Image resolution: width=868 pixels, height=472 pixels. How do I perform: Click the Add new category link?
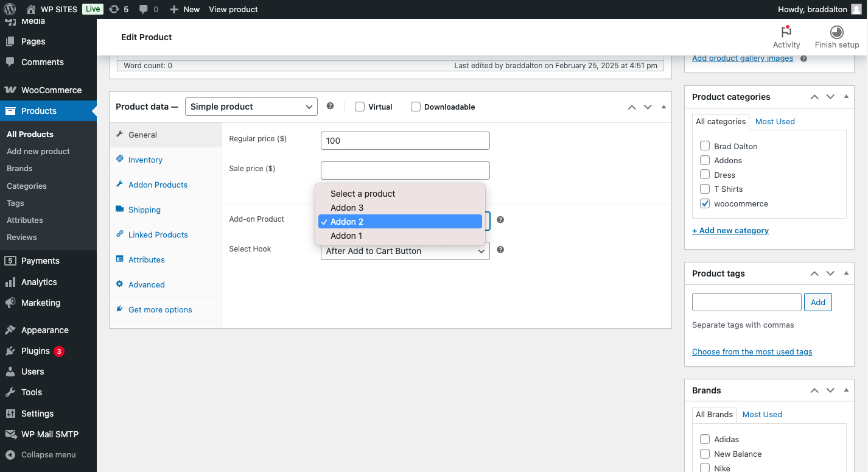(730, 230)
